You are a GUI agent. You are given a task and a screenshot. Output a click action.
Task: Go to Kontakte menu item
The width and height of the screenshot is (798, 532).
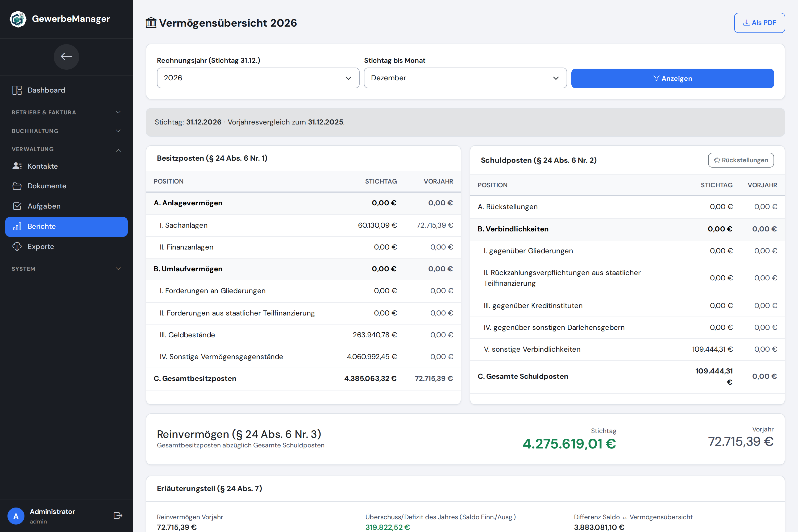coord(66,166)
